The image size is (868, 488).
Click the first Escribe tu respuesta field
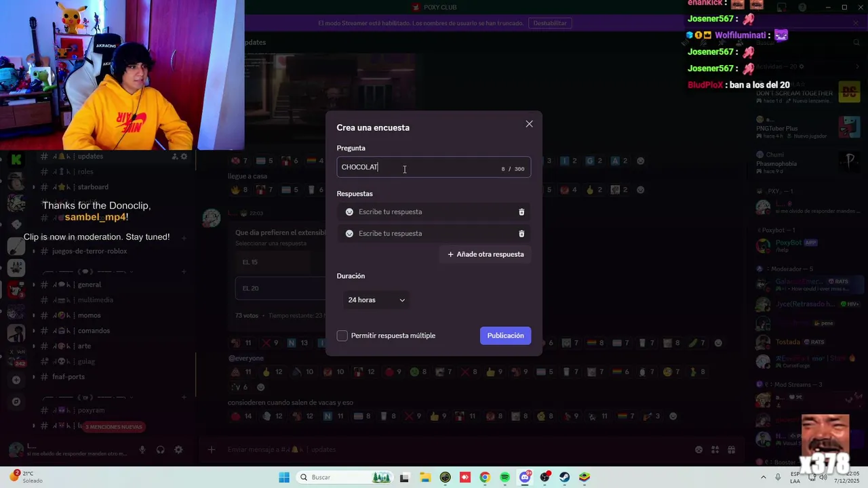click(x=434, y=212)
